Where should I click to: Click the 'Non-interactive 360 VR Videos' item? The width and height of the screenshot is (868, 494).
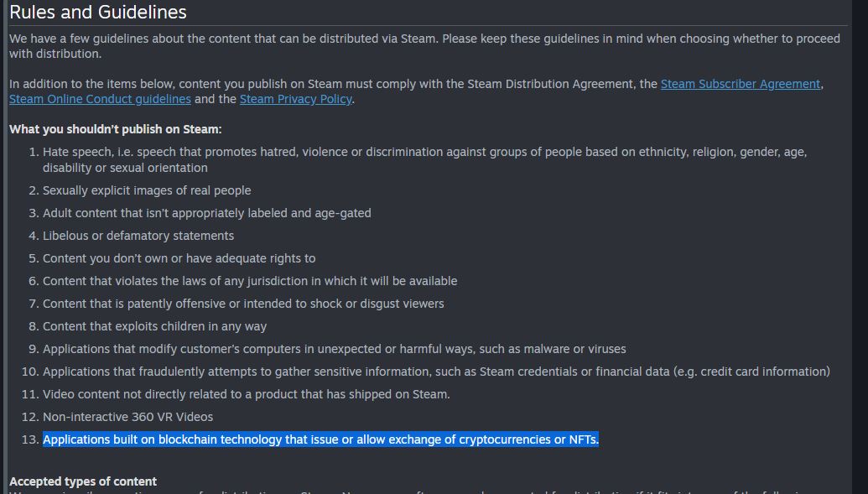(127, 417)
